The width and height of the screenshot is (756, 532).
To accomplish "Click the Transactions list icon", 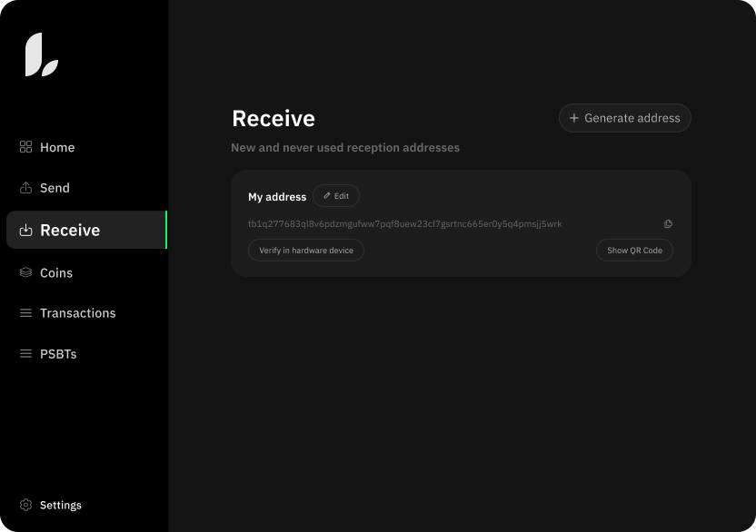I will coord(25,313).
